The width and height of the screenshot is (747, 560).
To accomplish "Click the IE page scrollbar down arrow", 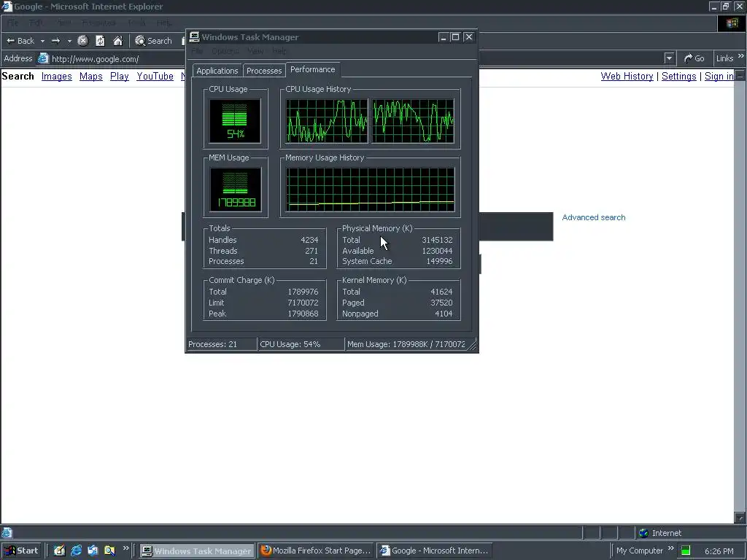I will coord(740,517).
